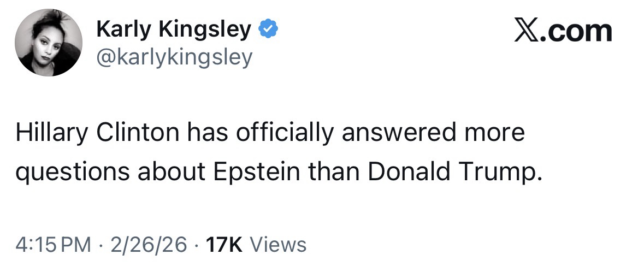Click the words "Hillary Clinton" in the post
Viewport: 644px width, 266px height.
101,133
